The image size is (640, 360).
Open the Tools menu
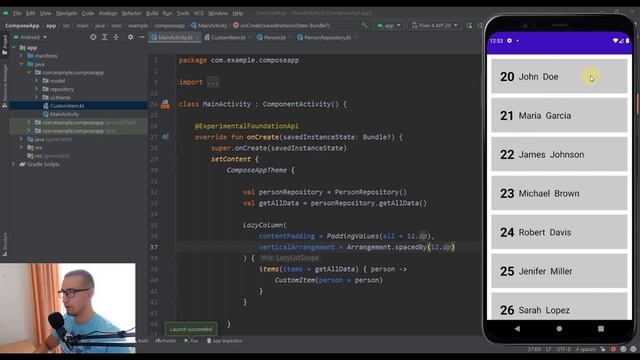pyautogui.click(x=183, y=13)
